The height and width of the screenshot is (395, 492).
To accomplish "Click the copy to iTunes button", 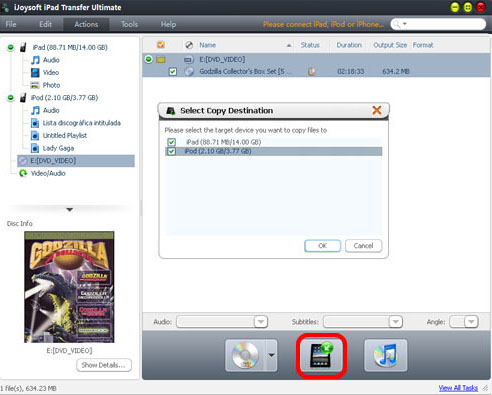I will tap(386, 355).
